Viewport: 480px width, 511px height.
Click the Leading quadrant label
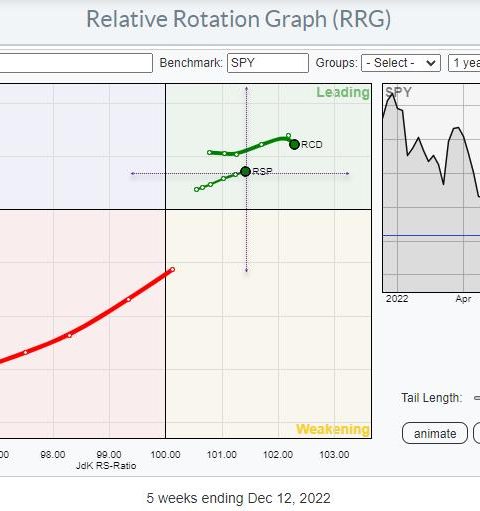pyautogui.click(x=343, y=92)
